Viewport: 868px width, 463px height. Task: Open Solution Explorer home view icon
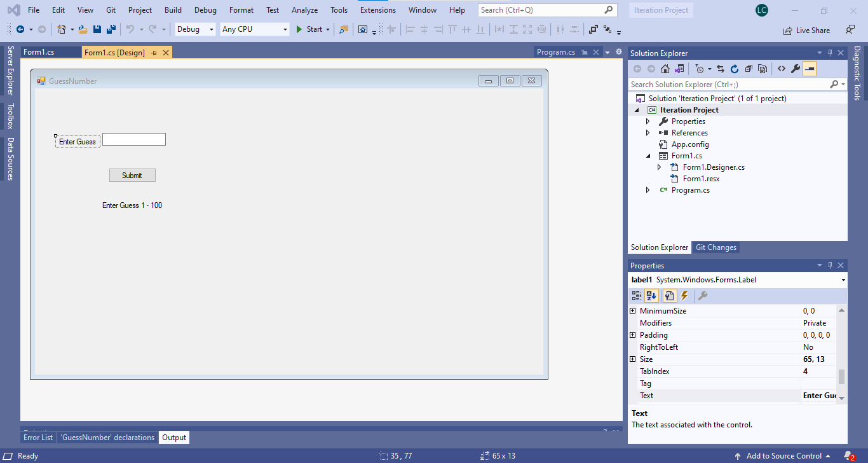tap(665, 68)
